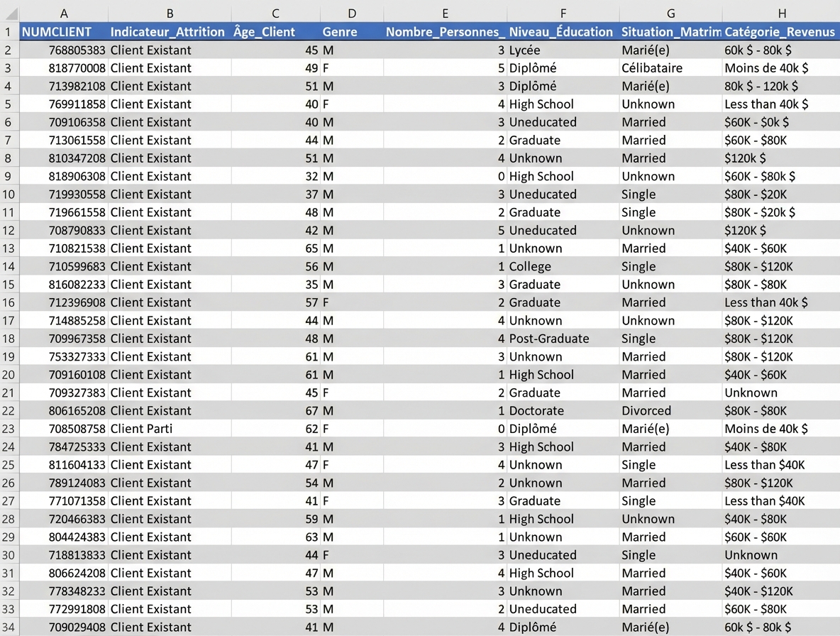840x636 pixels.
Task: Select the Post-Graduate cell
Action: point(549,339)
